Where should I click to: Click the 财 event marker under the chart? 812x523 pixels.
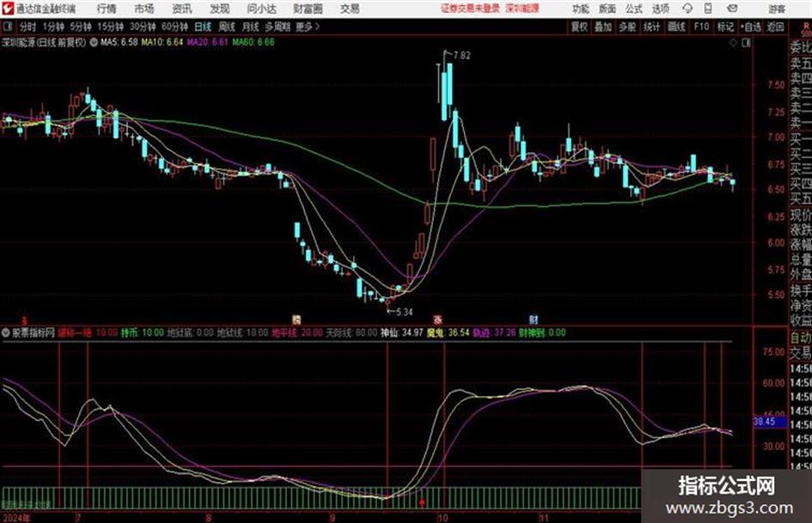(534, 319)
